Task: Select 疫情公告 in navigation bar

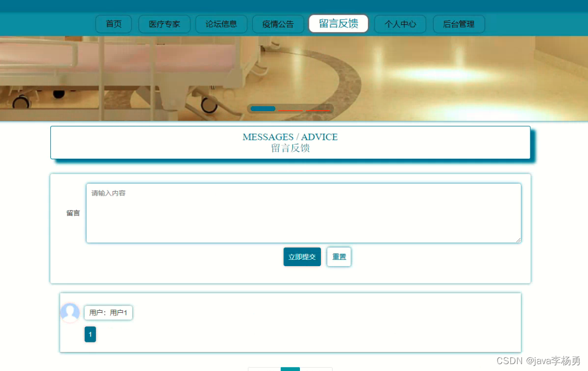Action: [x=278, y=24]
